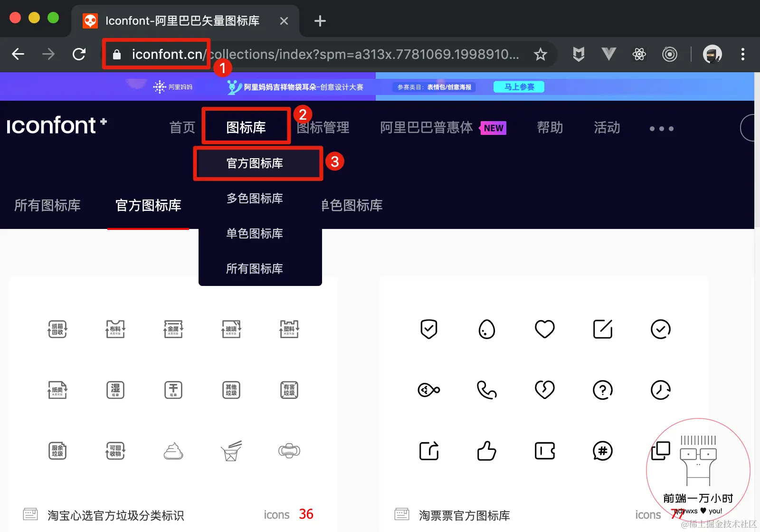Select the 湿垃圾 icon

115,390
